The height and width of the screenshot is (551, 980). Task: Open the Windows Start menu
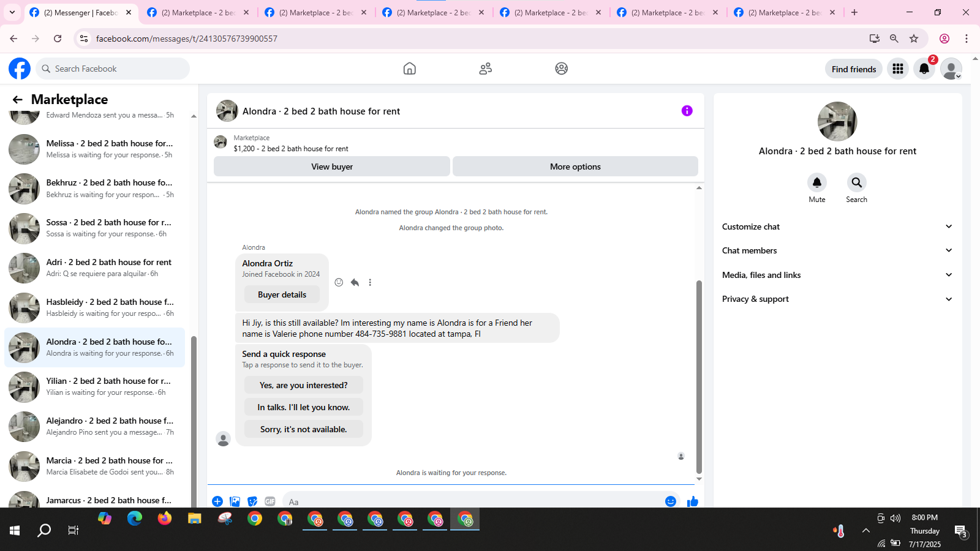coord(15,530)
